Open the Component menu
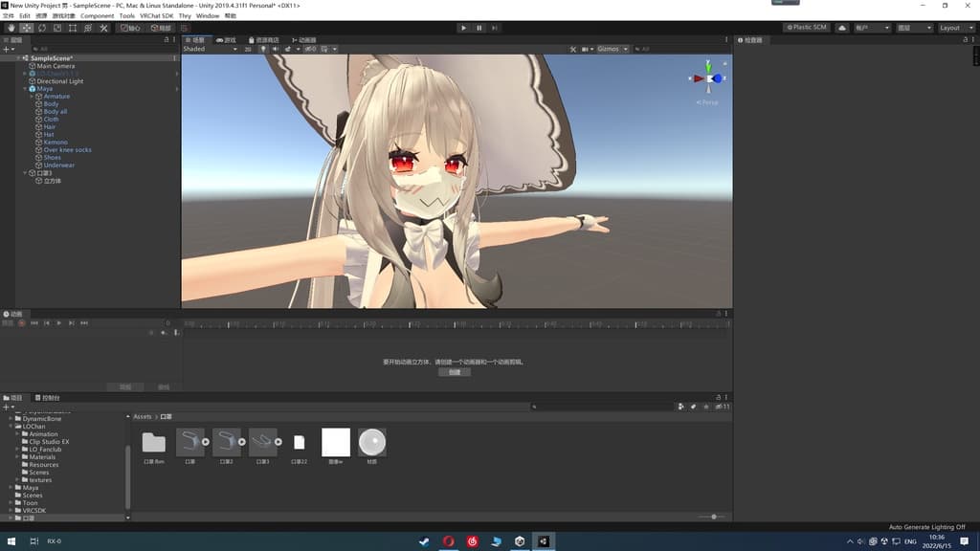Viewport: 980px width, 551px height. 99,15
